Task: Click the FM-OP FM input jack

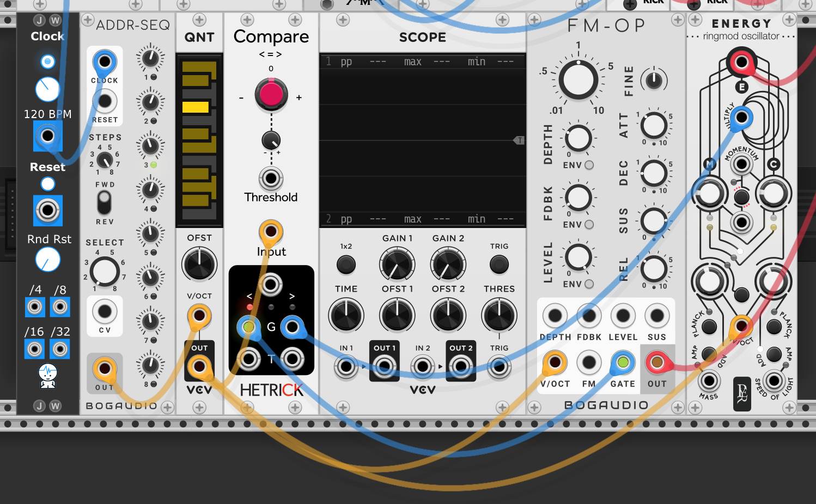Action: (x=589, y=362)
